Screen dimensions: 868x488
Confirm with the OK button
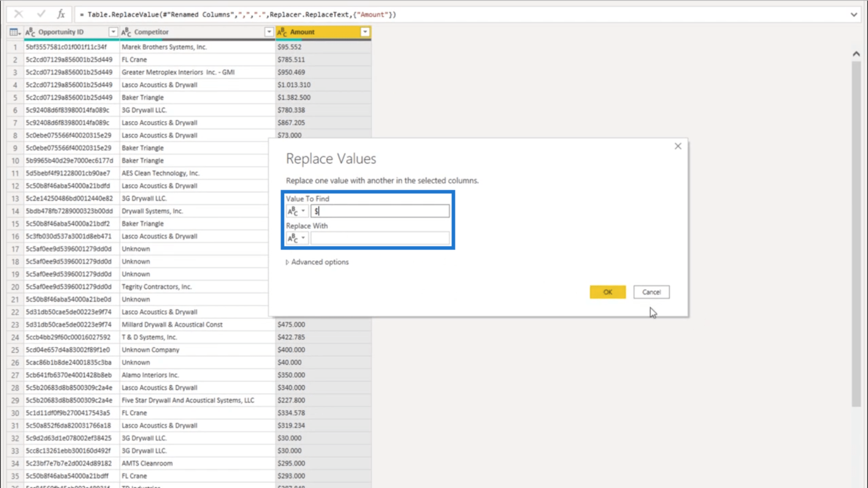tap(608, 292)
